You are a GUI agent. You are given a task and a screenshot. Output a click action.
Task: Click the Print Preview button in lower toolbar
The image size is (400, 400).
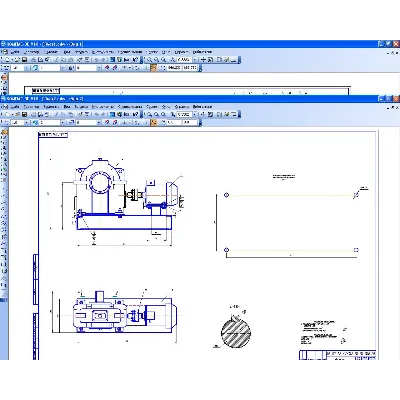point(40,114)
